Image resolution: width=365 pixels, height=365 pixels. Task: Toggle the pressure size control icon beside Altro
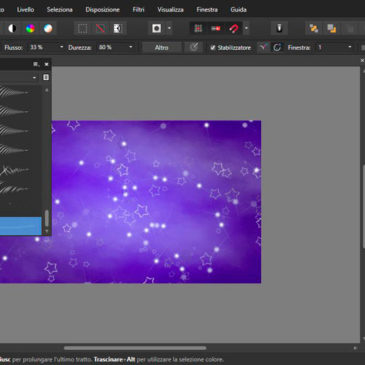point(194,48)
